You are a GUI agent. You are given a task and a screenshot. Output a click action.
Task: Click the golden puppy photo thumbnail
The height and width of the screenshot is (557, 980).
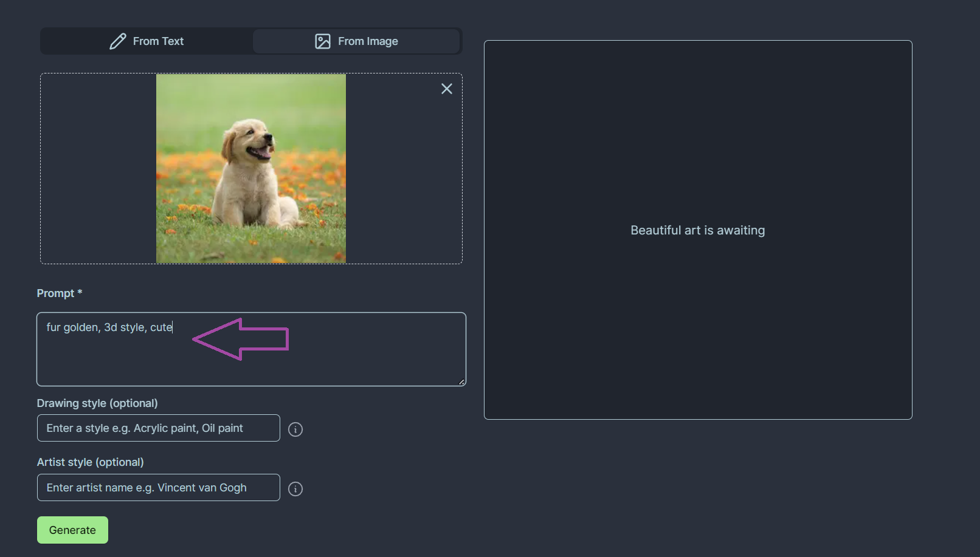click(251, 169)
